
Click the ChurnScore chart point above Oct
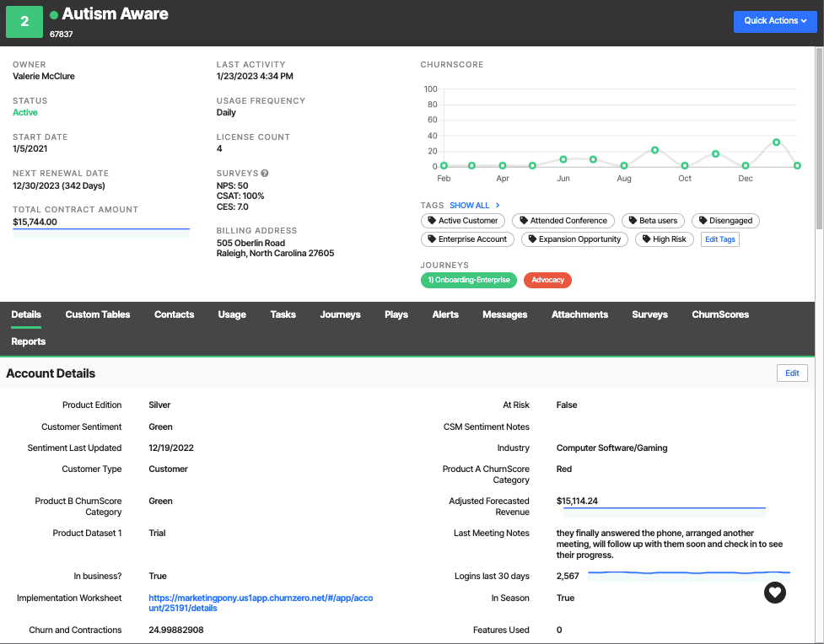pyautogui.click(x=685, y=165)
